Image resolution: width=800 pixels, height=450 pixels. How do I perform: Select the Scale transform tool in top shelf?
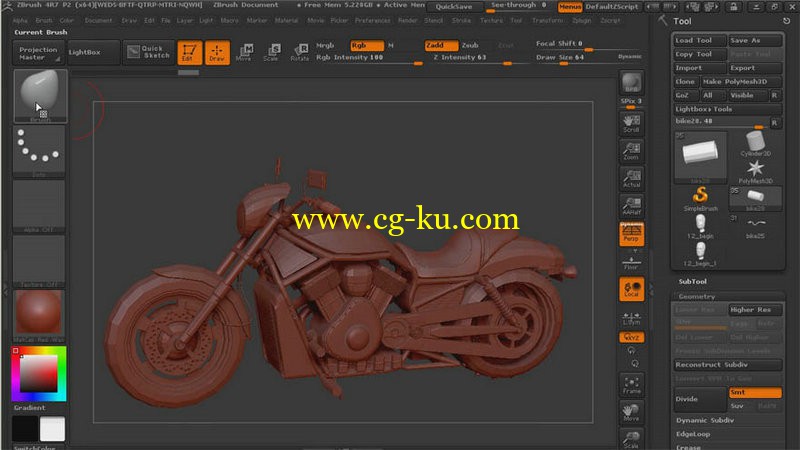tap(271, 53)
